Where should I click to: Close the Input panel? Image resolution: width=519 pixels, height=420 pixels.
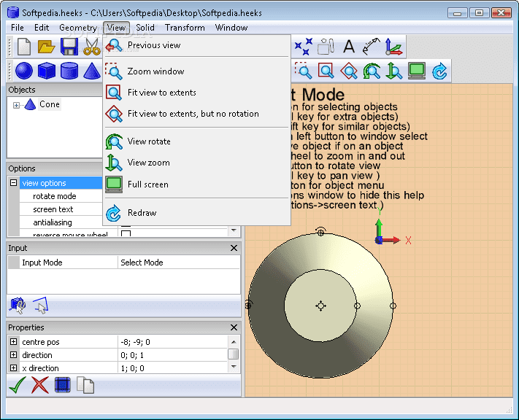tap(234, 248)
